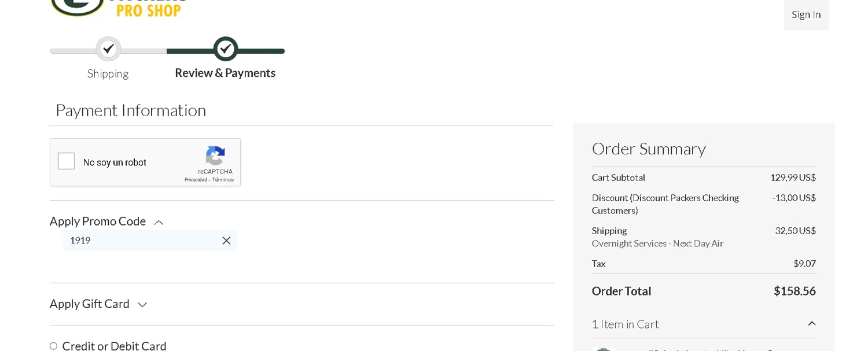Image resolution: width=868 pixels, height=351 pixels.
Task: Click the Shipping step checkmark circle
Action: coord(108,49)
